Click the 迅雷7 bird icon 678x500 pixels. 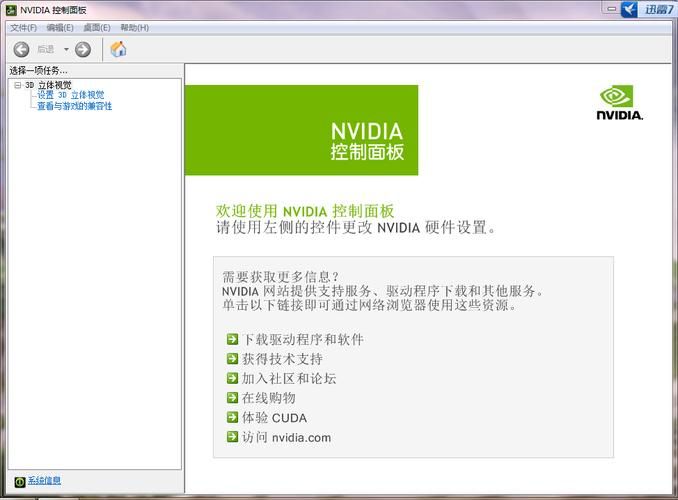pyautogui.click(x=629, y=9)
